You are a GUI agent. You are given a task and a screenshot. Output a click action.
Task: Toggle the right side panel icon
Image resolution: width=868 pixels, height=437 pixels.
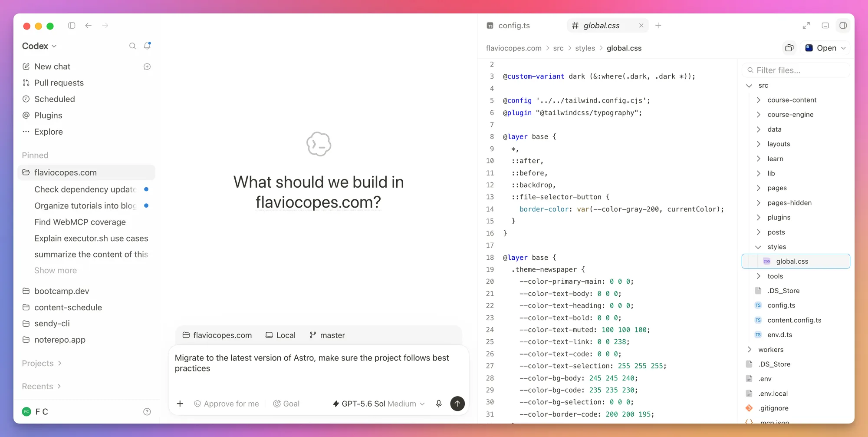(x=843, y=26)
